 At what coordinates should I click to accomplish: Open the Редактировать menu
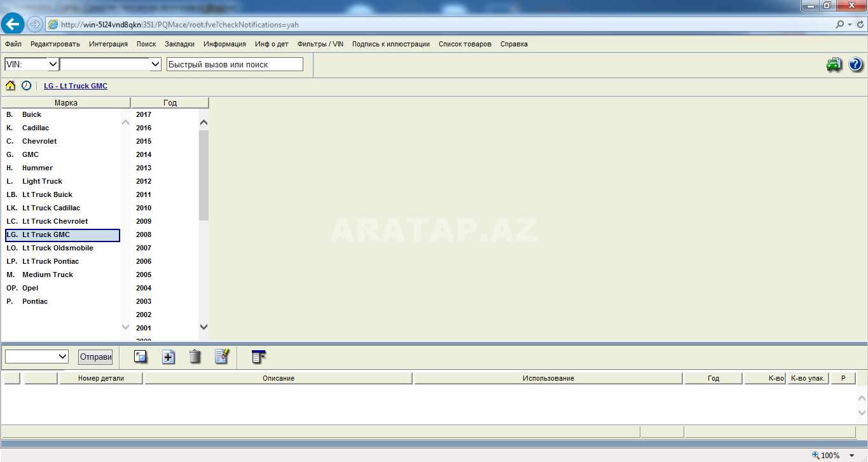coord(55,44)
